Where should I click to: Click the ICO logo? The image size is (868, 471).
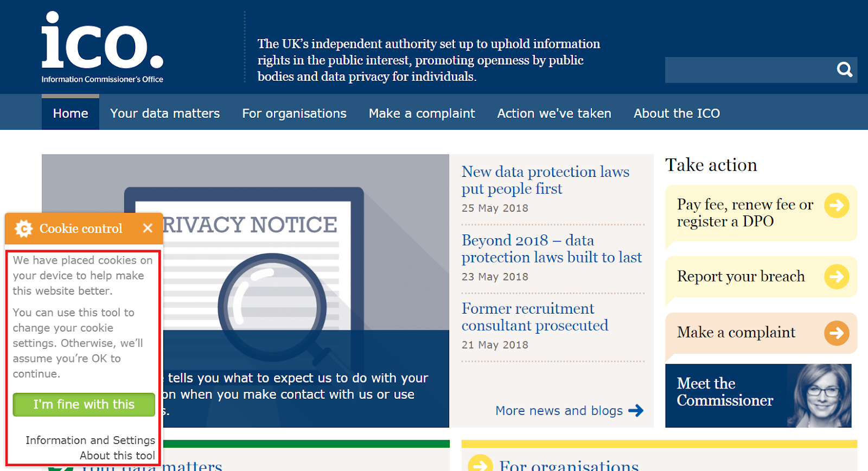point(103,48)
